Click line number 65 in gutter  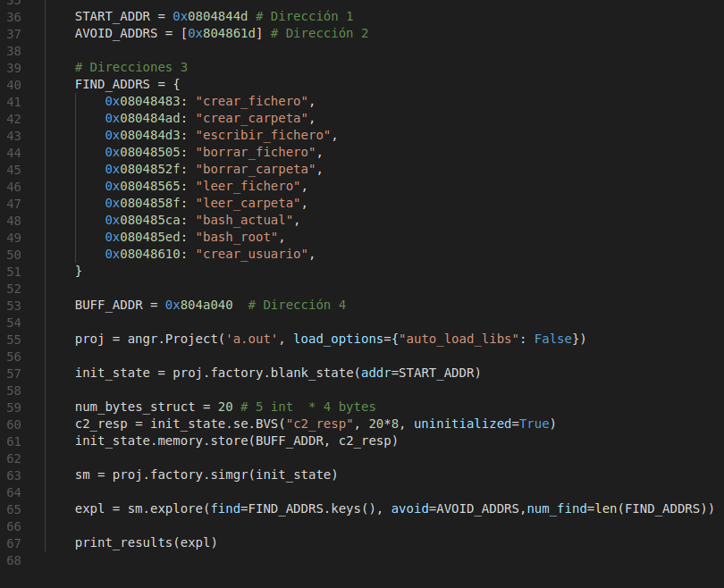point(13,509)
